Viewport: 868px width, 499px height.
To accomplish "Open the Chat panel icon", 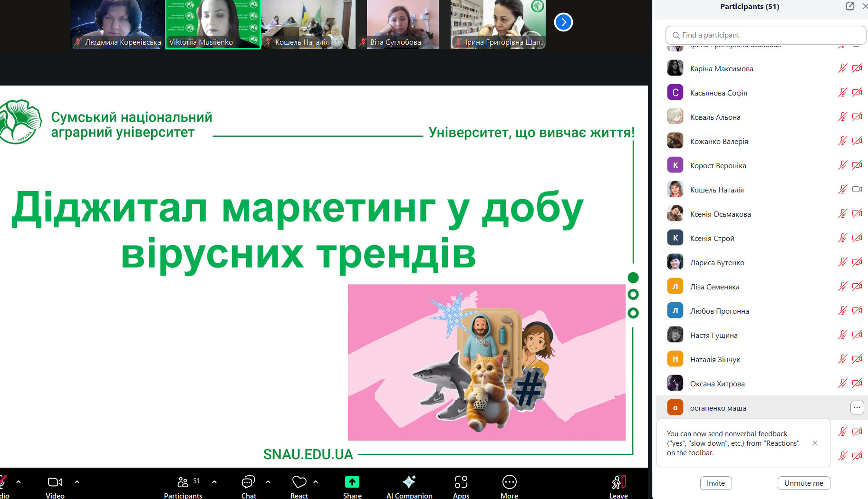I will tap(248, 482).
